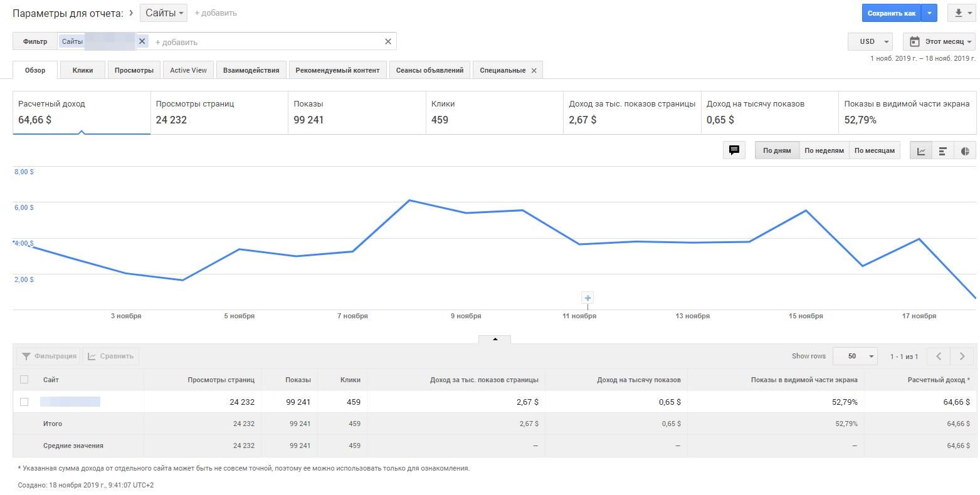Go to next page of results

[962, 356]
